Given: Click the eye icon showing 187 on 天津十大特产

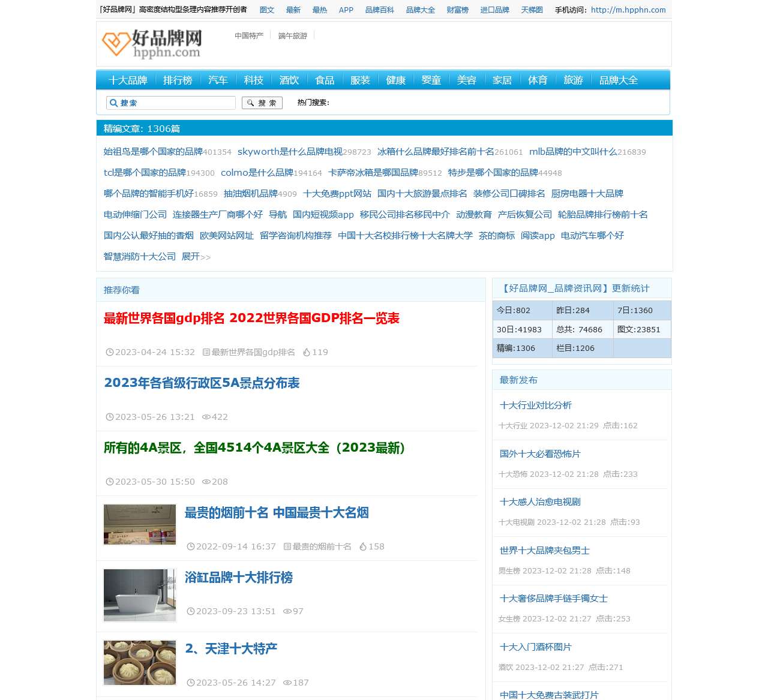Looking at the screenshot, I should pos(286,683).
